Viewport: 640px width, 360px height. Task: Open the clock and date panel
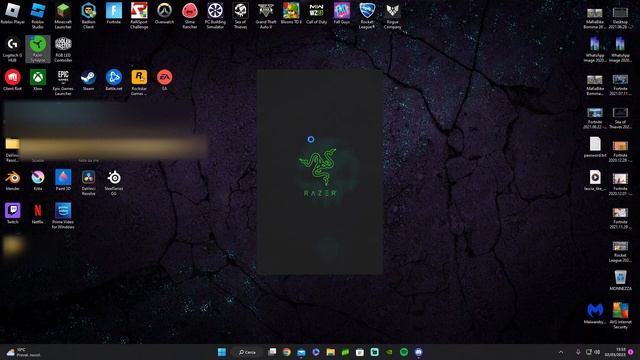(x=615, y=352)
